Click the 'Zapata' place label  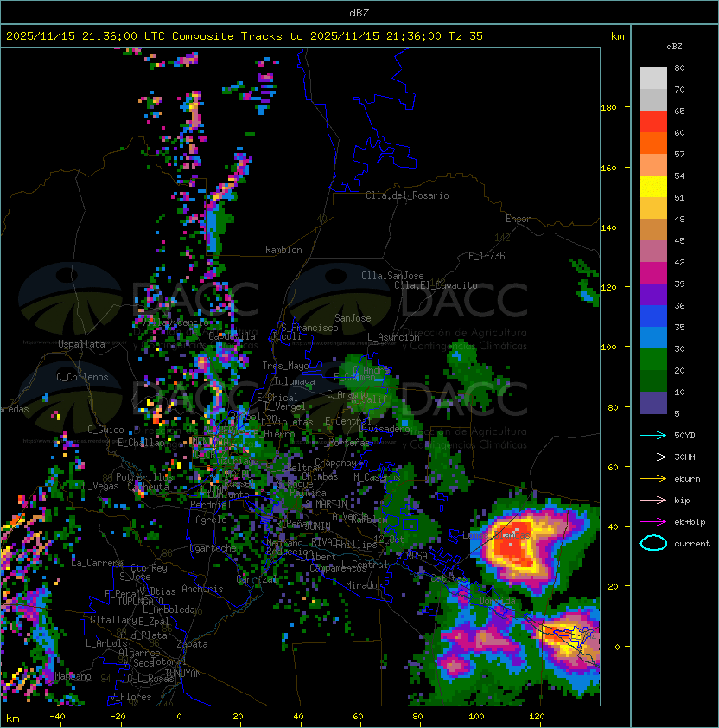click(192, 644)
